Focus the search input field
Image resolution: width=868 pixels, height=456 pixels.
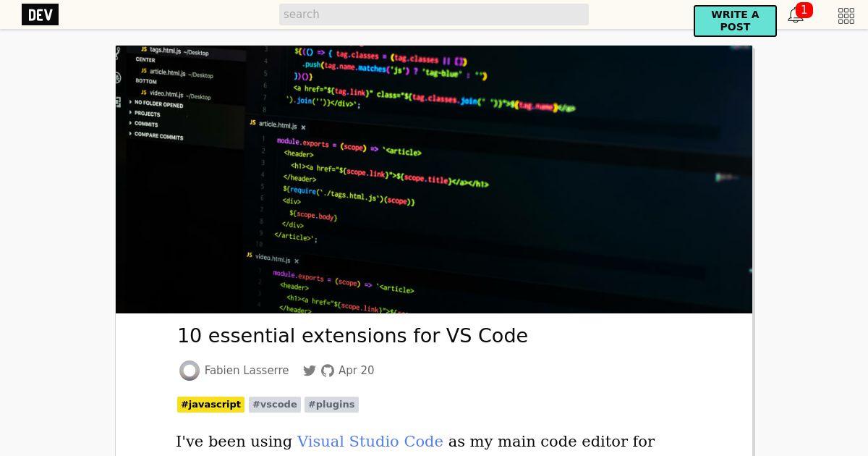click(x=434, y=14)
